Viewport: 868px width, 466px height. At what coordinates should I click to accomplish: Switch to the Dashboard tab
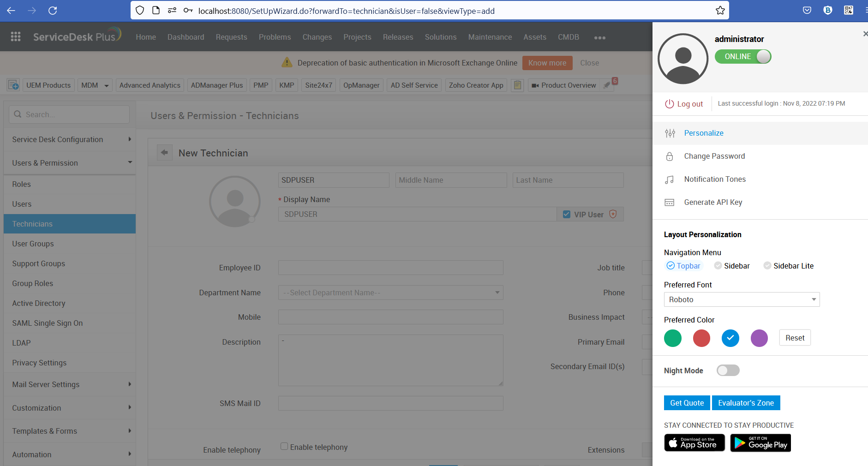pos(186,37)
